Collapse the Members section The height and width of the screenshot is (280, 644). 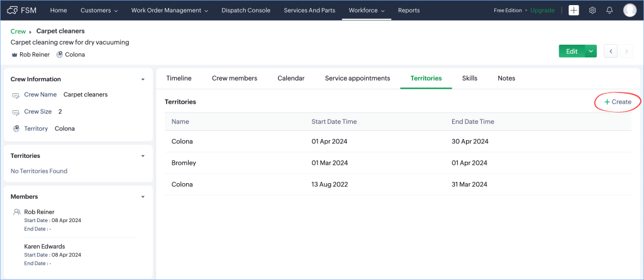(143, 197)
